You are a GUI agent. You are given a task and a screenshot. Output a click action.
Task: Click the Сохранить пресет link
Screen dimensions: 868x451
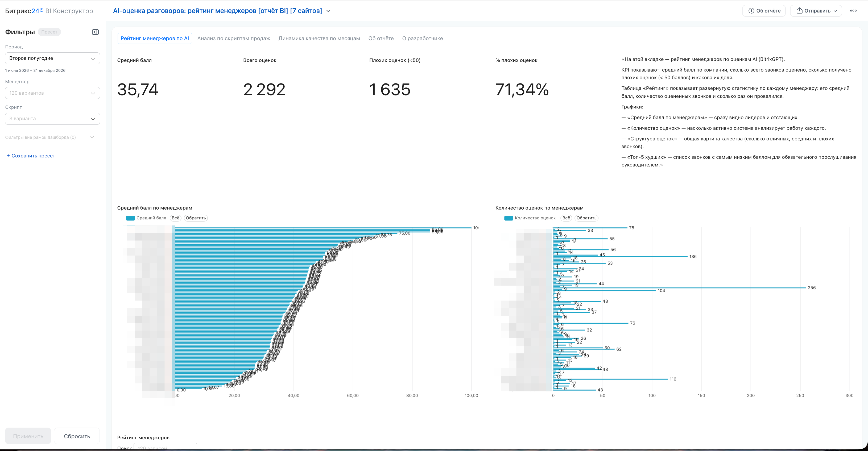pyautogui.click(x=31, y=156)
